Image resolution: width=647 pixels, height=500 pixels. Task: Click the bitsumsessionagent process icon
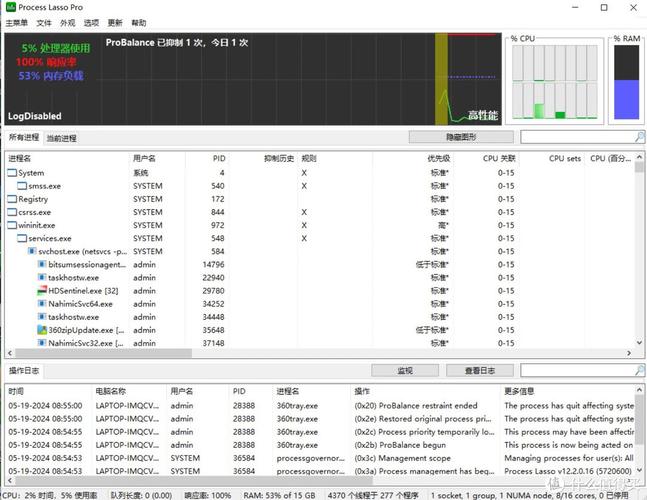coord(42,264)
